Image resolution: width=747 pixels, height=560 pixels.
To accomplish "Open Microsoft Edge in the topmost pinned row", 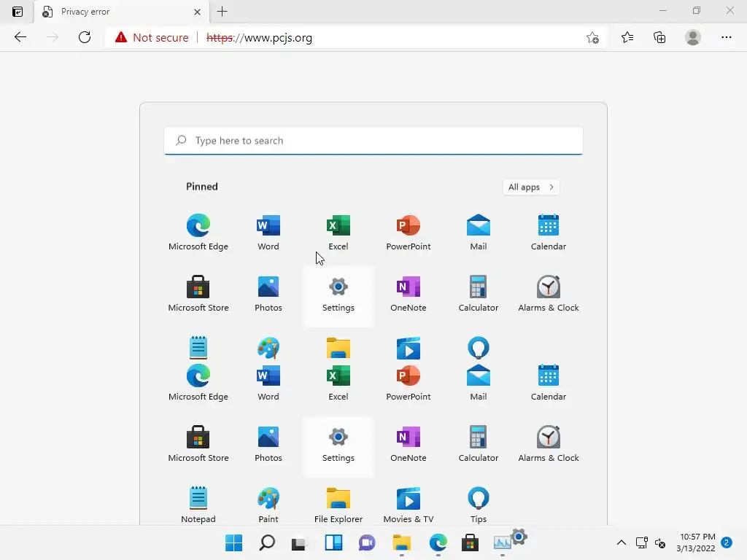I will [x=198, y=233].
